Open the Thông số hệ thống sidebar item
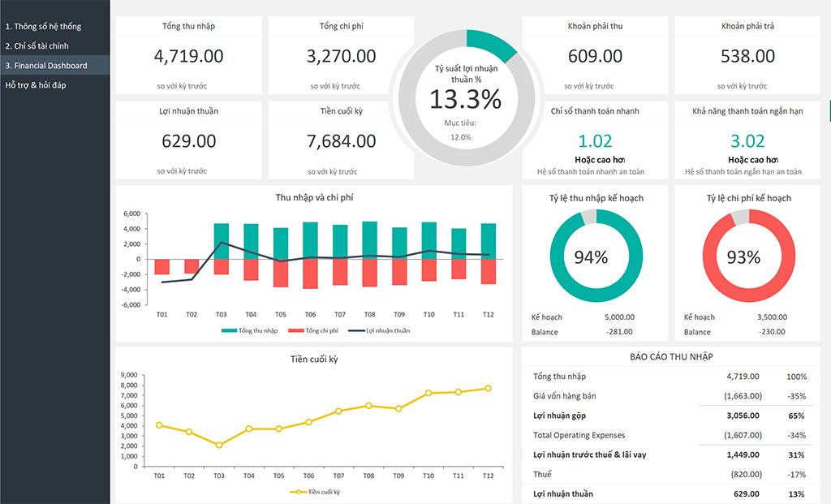This screenshot has height=504, width=831. [43, 27]
